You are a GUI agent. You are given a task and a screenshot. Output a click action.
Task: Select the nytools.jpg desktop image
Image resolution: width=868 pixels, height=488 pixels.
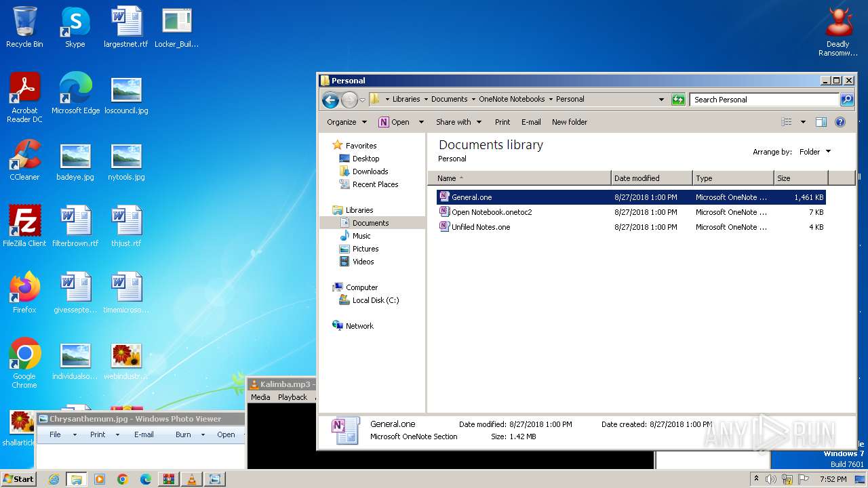point(126,160)
